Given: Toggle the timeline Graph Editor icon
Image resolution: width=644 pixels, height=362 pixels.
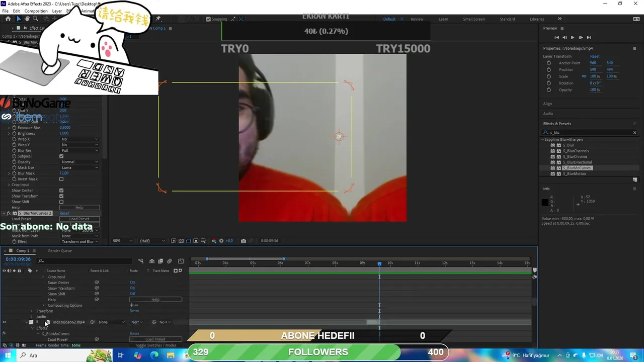Looking at the screenshot, I should coord(181,261).
